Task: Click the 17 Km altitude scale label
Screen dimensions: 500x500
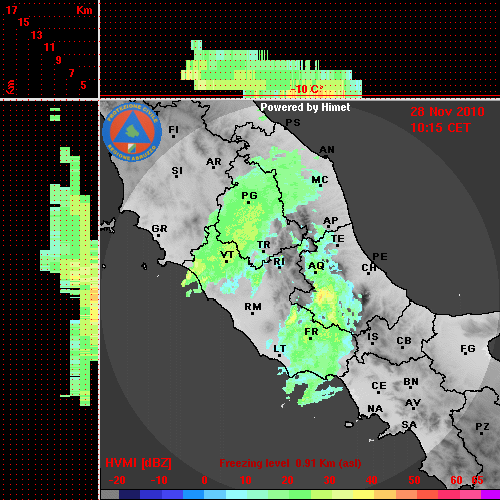Action: 11,10
